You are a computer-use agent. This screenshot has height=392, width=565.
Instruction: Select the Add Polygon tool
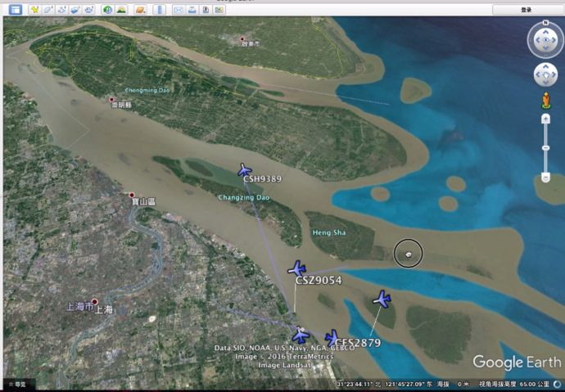tap(48, 10)
